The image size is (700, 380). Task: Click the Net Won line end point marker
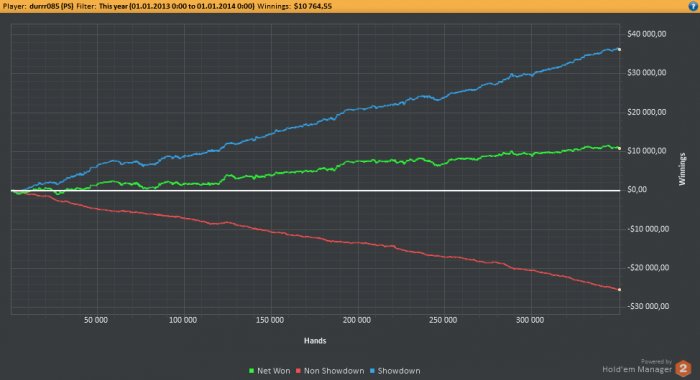pyautogui.click(x=619, y=148)
